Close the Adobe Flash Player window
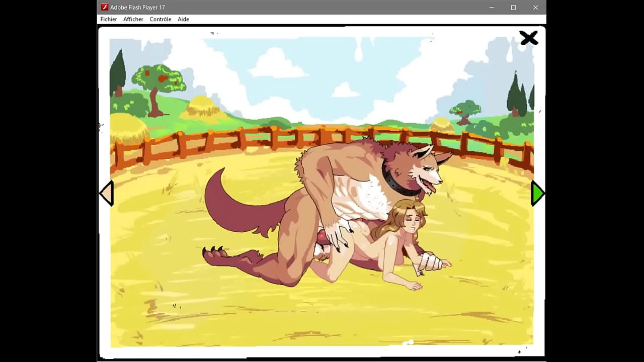Viewport: 644px width, 362px height. point(535,7)
